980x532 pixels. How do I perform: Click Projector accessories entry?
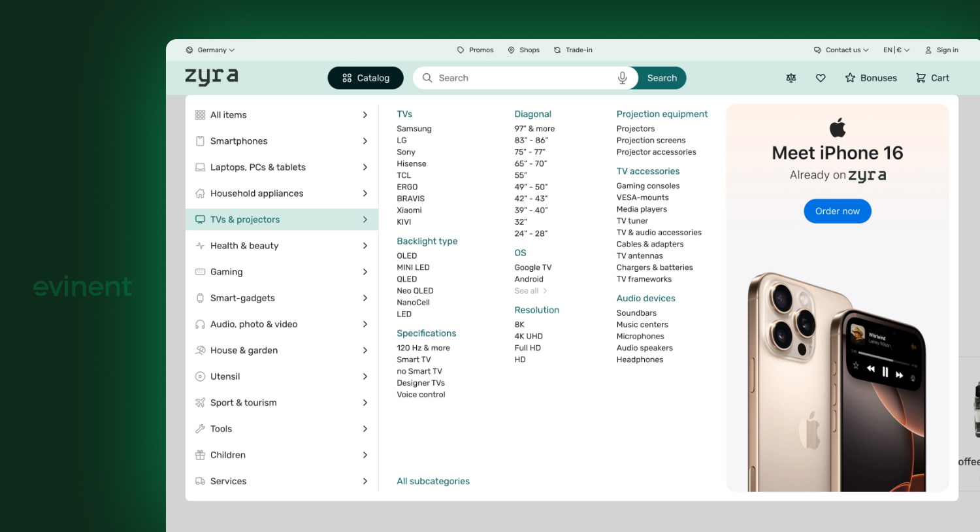click(x=656, y=152)
